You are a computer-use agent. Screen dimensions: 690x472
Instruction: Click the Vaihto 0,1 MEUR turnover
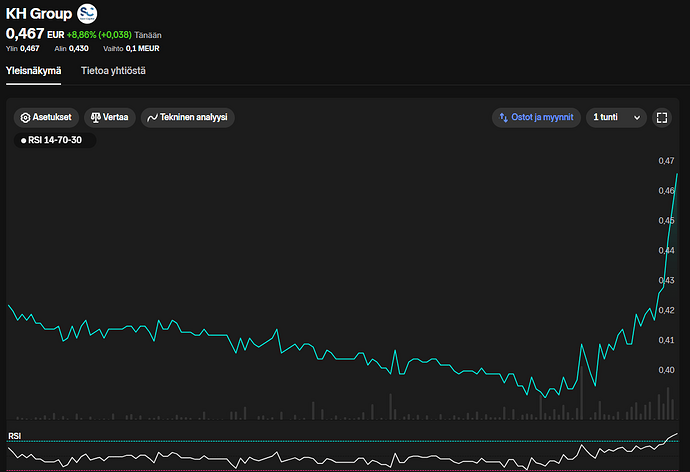131,48
